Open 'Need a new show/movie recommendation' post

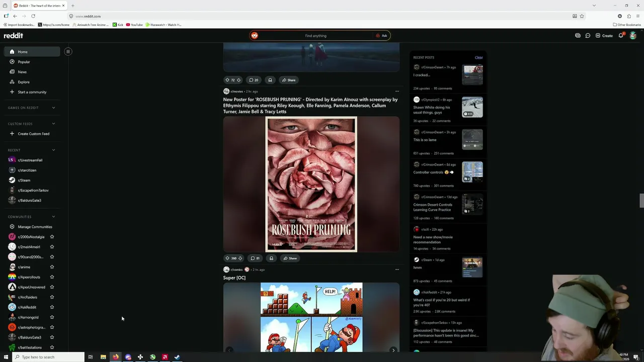click(433, 239)
